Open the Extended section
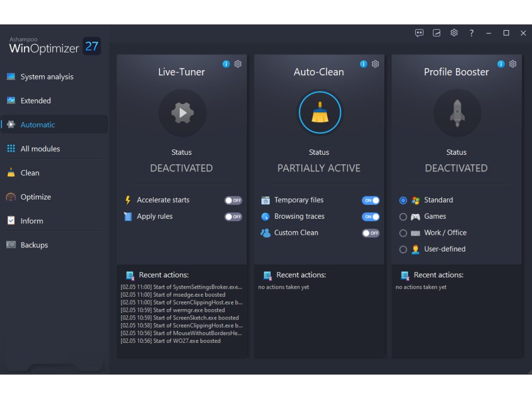The width and height of the screenshot is (532, 399). pos(54,100)
